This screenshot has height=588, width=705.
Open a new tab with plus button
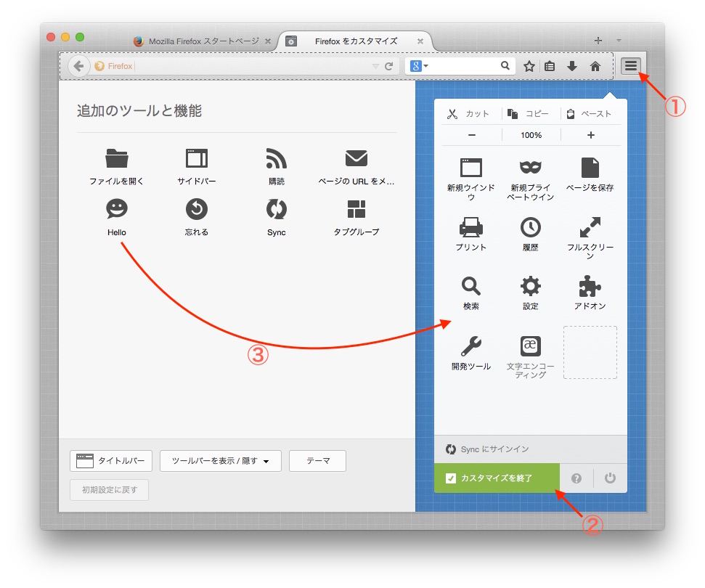pos(598,41)
